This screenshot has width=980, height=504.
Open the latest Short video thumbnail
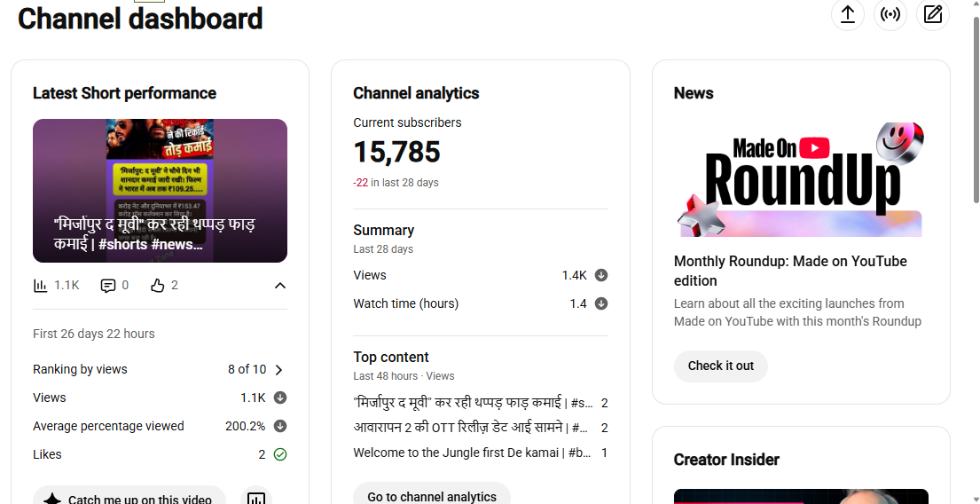160,191
